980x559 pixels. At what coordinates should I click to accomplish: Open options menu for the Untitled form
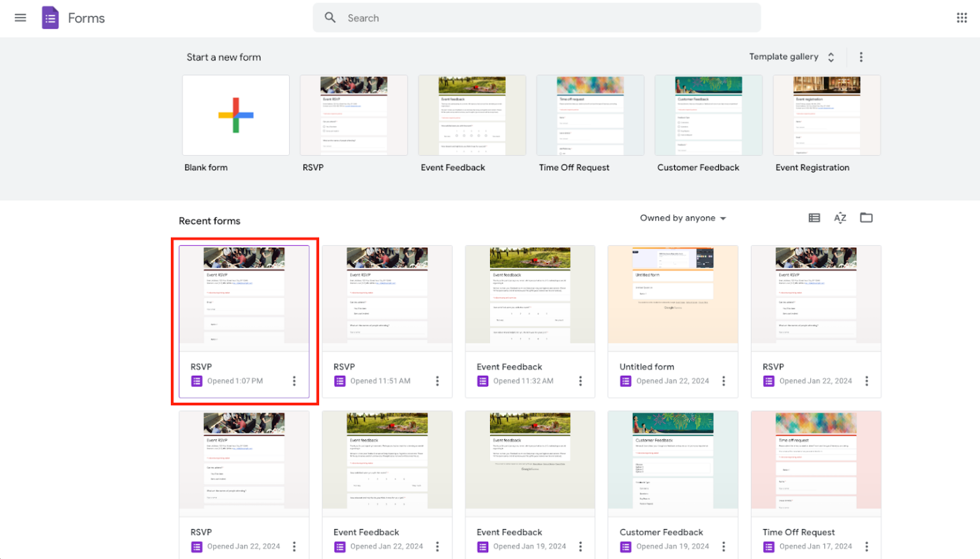(723, 380)
